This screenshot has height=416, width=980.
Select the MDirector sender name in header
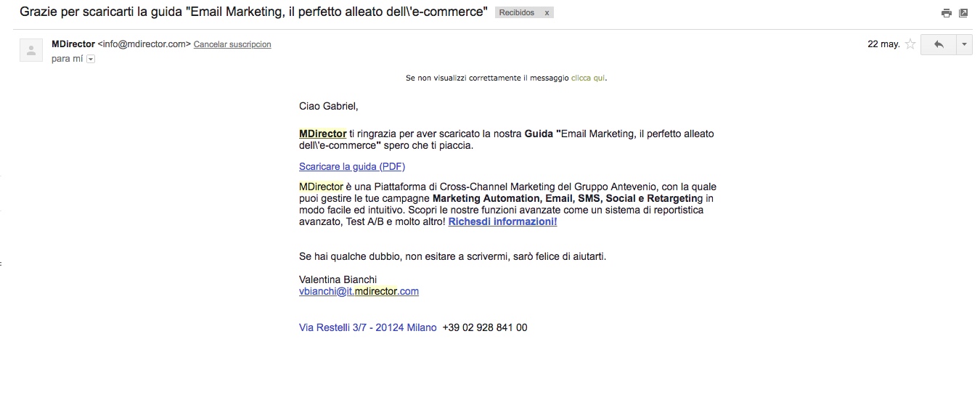coord(73,44)
